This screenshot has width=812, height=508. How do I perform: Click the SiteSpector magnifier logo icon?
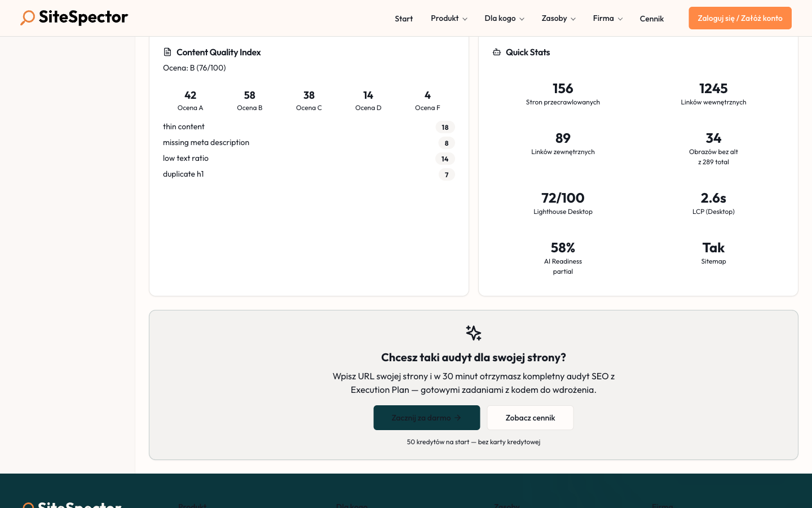click(27, 17)
